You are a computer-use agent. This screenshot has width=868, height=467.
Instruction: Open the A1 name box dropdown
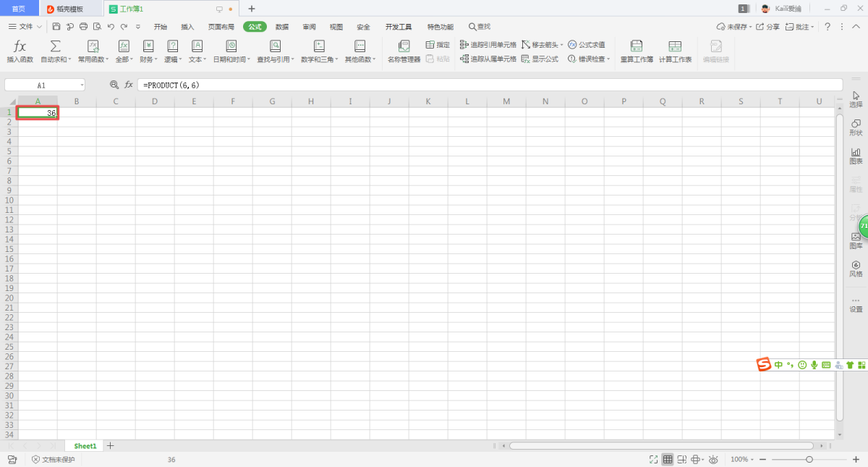coord(82,85)
